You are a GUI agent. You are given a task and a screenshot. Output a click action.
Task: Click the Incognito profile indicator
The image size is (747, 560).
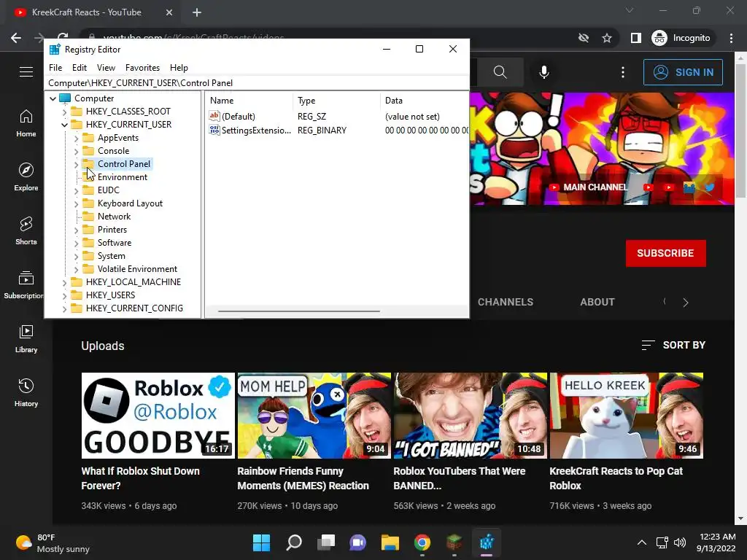pyautogui.click(x=682, y=38)
